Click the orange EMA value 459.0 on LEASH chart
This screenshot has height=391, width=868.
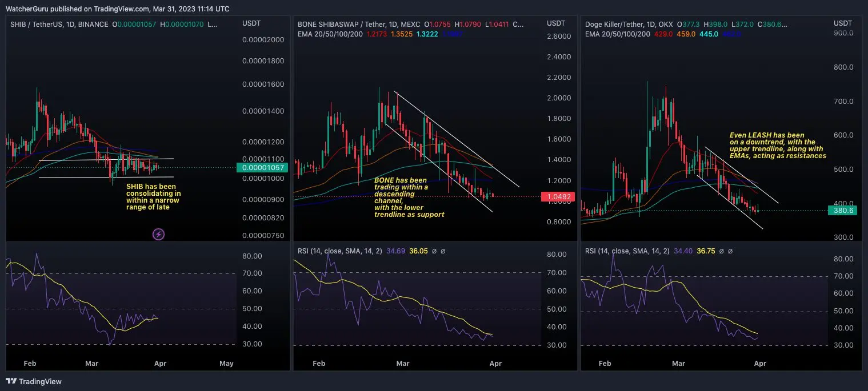(x=686, y=34)
